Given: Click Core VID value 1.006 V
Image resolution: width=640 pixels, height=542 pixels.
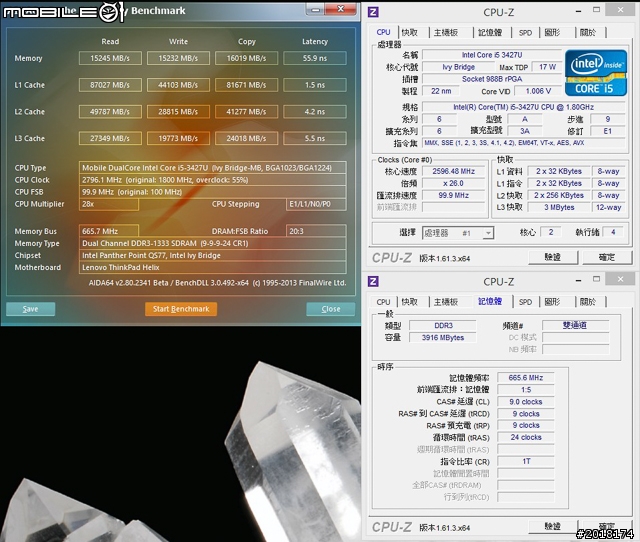Looking at the screenshot, I should 538,91.
